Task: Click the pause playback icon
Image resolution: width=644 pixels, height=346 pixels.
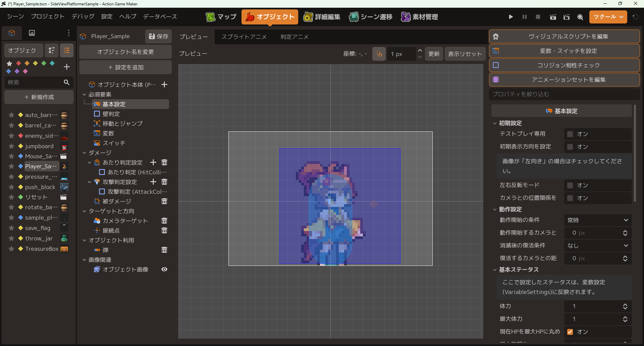Action: pos(525,17)
